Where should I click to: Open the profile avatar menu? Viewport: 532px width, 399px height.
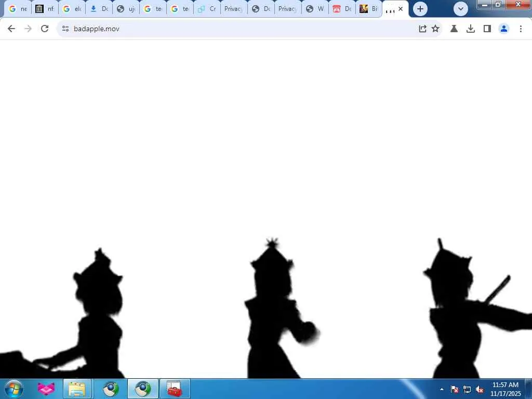[504, 29]
